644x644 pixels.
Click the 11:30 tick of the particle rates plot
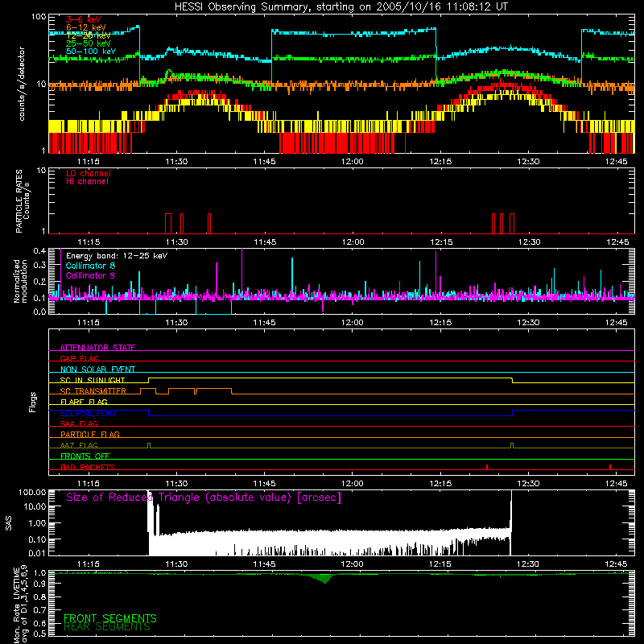176,242
